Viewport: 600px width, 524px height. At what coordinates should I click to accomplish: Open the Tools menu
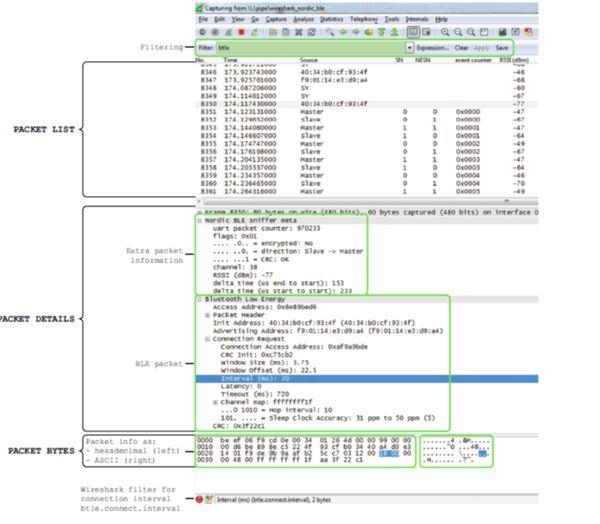click(392, 19)
